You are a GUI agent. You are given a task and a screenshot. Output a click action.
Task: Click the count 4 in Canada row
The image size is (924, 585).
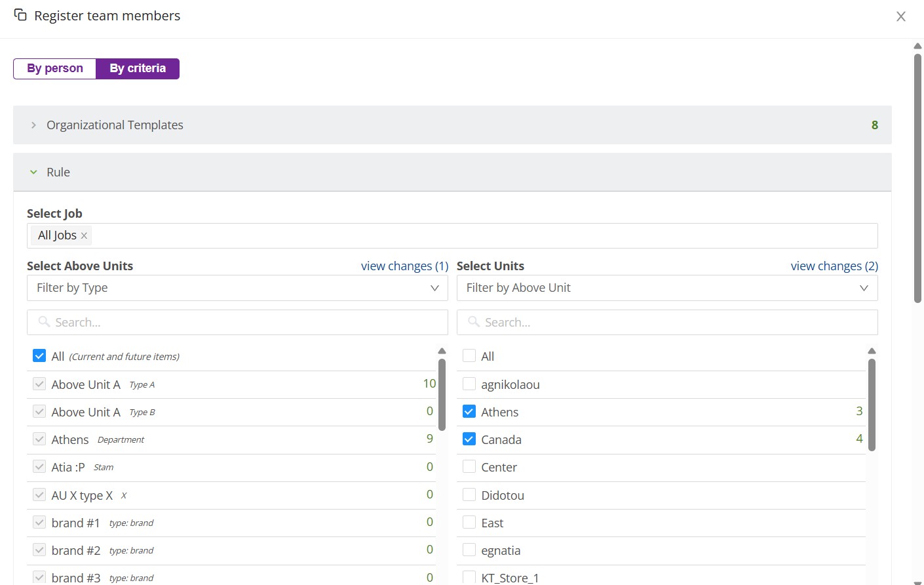(859, 439)
